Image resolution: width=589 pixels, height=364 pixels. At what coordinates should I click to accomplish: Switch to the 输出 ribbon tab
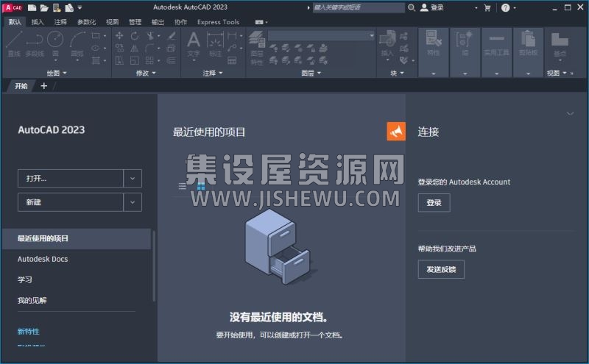pos(158,22)
